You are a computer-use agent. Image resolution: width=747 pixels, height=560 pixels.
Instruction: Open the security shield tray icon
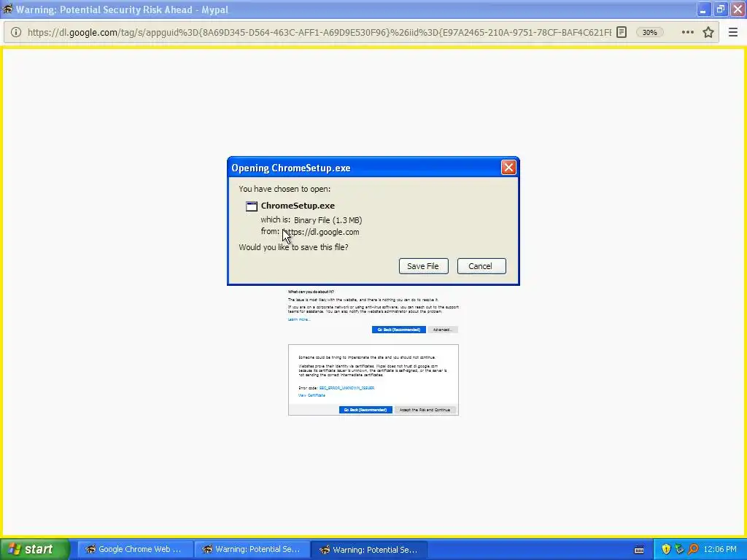point(666,549)
